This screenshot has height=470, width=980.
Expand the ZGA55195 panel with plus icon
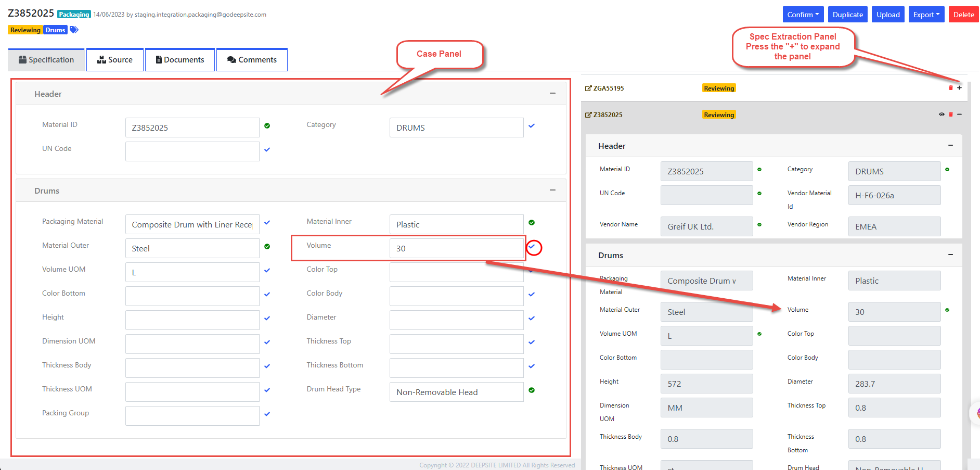click(x=959, y=88)
